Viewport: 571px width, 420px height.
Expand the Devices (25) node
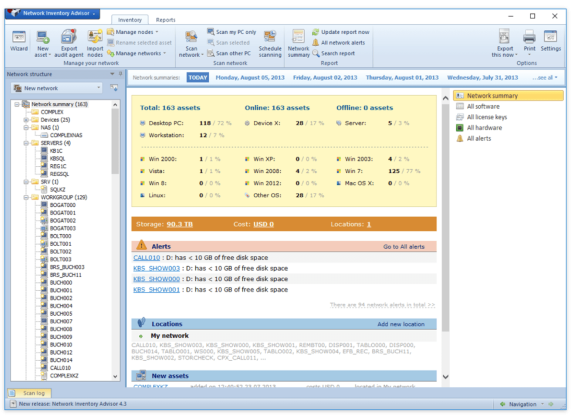pyautogui.click(x=26, y=120)
